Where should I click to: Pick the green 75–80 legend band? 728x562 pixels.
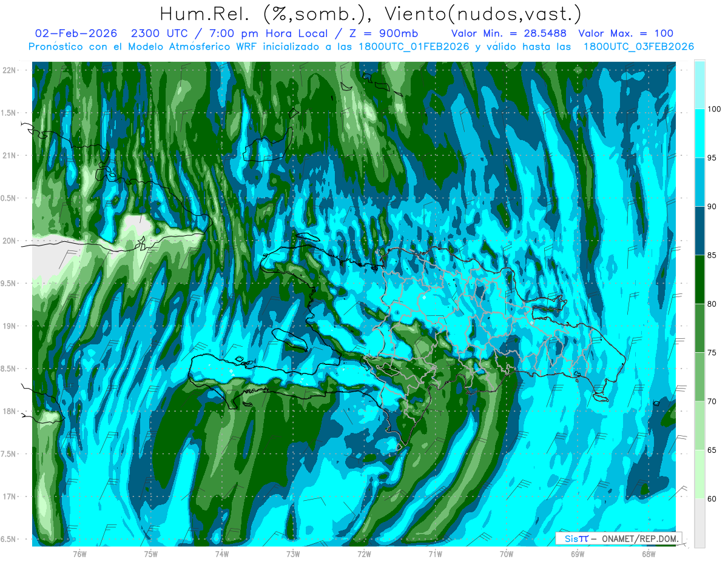699,328
